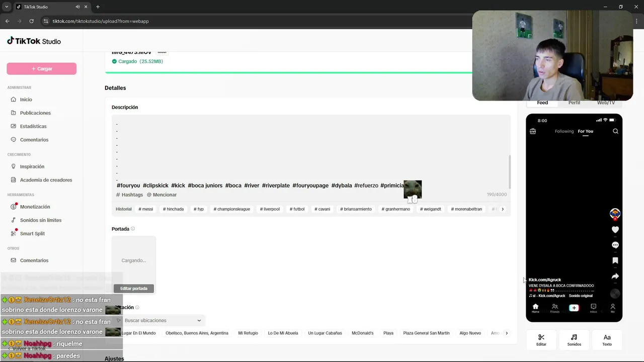Click the bookmark icon in preview
This screenshot has height=362, width=644.
point(615,261)
